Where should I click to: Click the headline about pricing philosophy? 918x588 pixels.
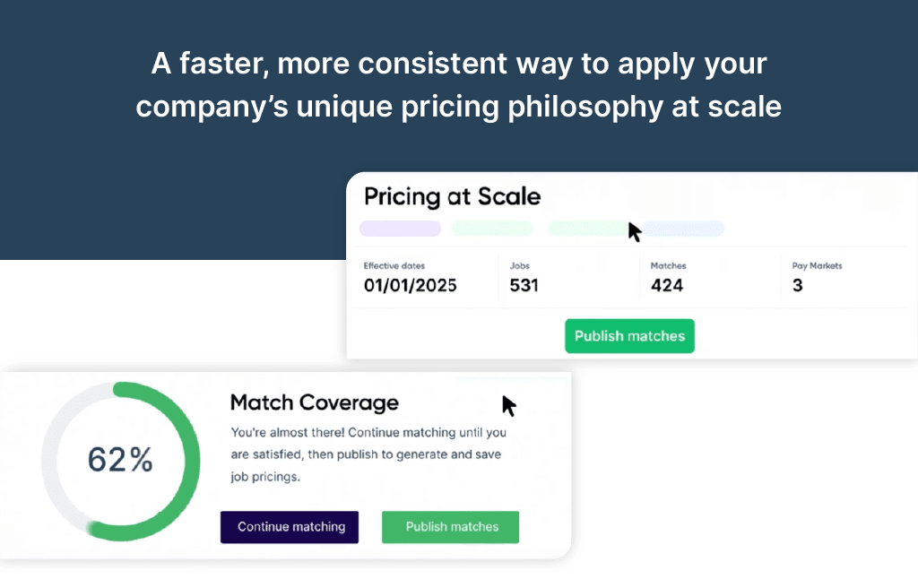459,85
